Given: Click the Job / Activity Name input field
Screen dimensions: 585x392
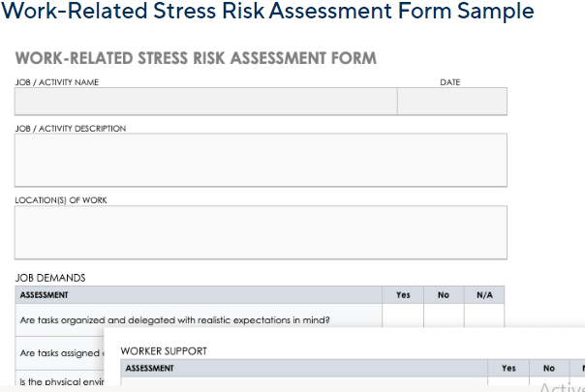Looking at the screenshot, I should [206, 101].
